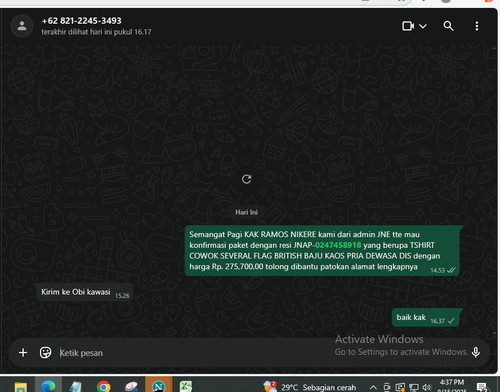Viewport: 500px width, 392px height.
Task: Click the attach plus icon
Action: click(23, 353)
